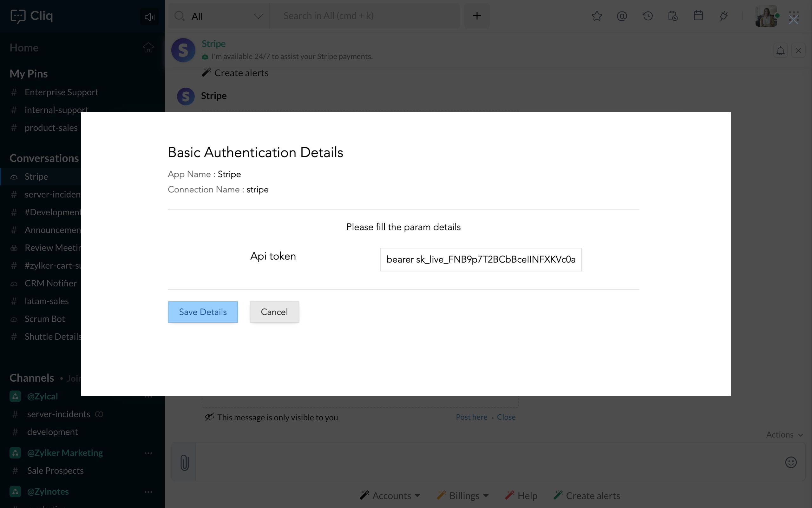This screenshot has height=508, width=812.
Task: Open the emoji smiley picker
Action: coord(791,462)
